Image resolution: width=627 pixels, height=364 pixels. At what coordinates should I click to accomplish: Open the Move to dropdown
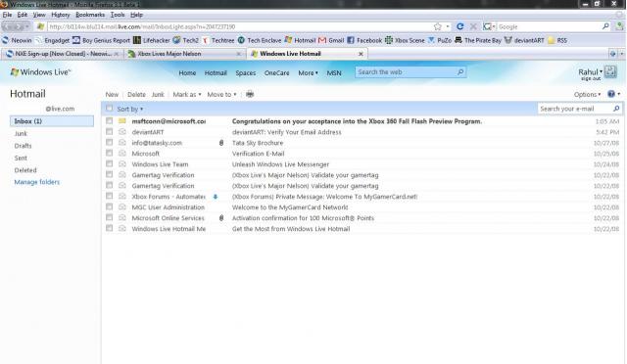221,94
